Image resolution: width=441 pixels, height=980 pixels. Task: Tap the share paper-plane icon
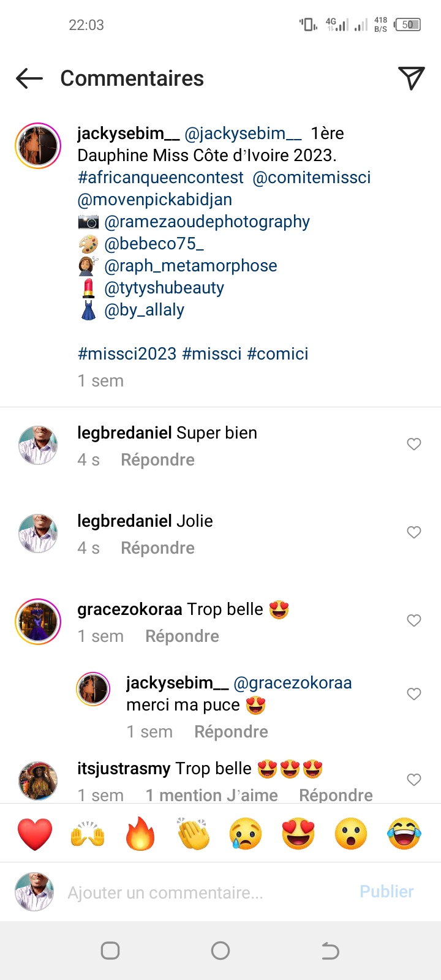[411, 78]
